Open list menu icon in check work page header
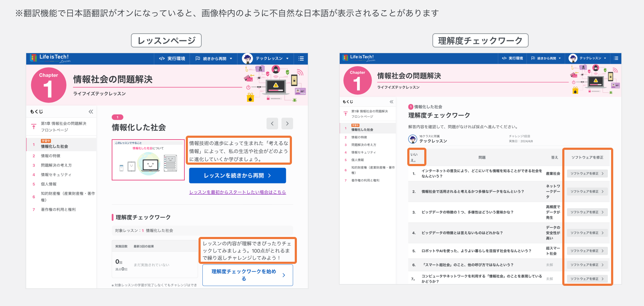 [616, 58]
